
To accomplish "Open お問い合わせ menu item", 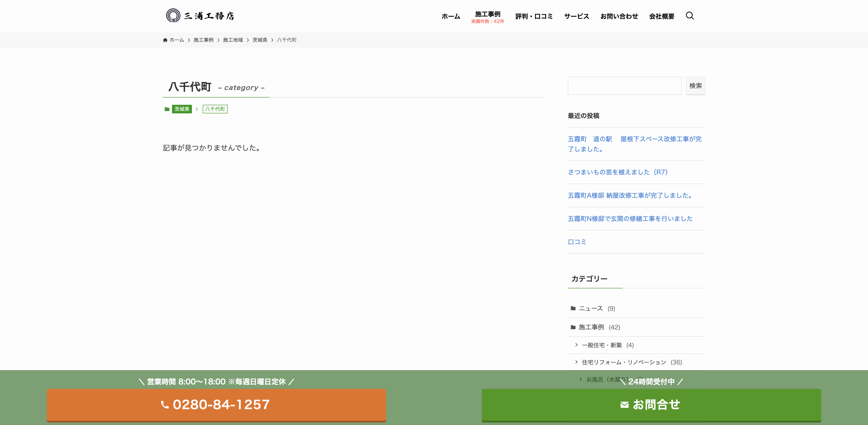I will 619,16.
